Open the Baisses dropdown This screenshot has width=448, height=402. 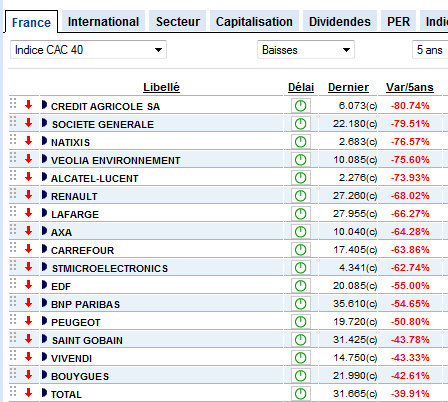point(306,50)
